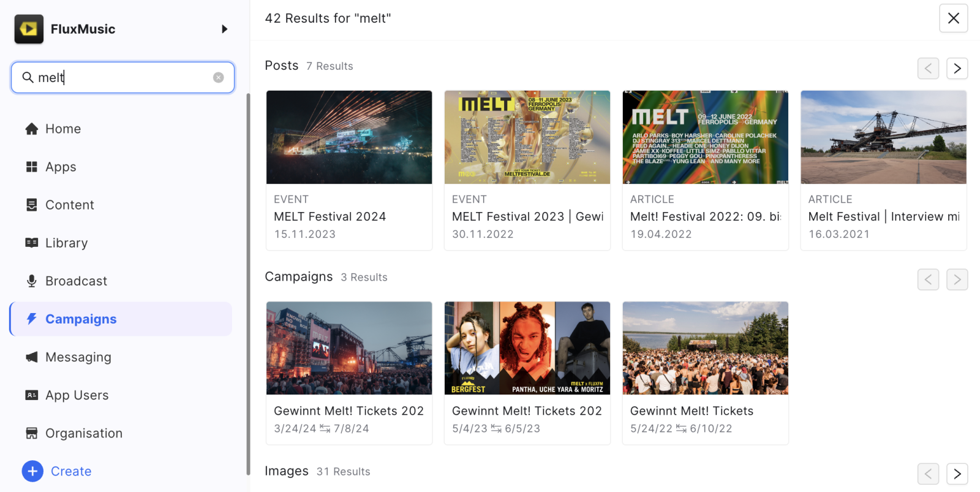This screenshot has width=980, height=492.
Task: Click the date range "5/24/22 – 6/10/22"
Action: click(x=681, y=428)
